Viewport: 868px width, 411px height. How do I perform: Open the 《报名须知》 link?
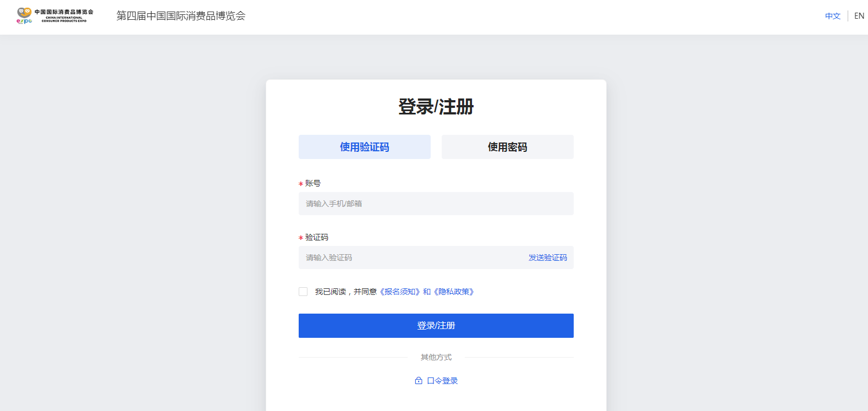[x=400, y=292]
